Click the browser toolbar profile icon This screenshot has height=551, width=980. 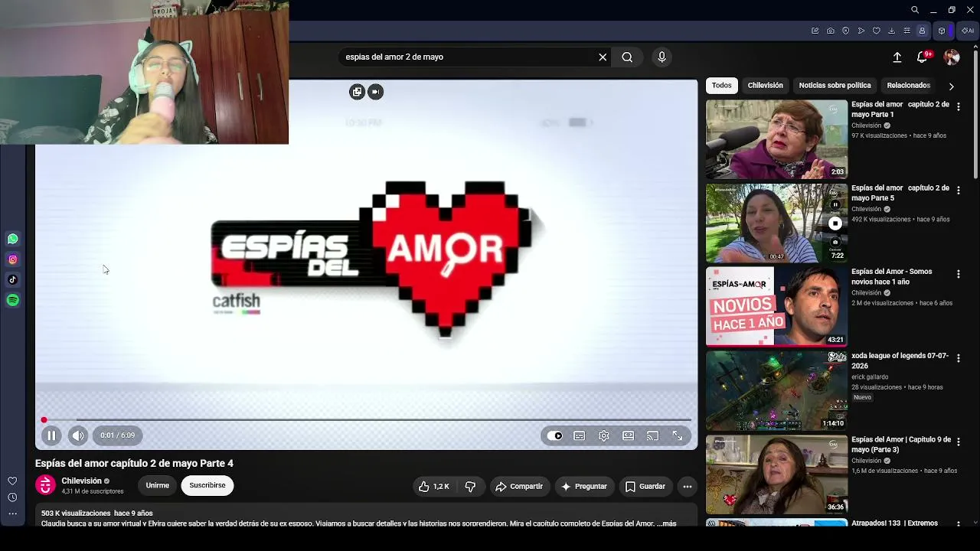922,31
